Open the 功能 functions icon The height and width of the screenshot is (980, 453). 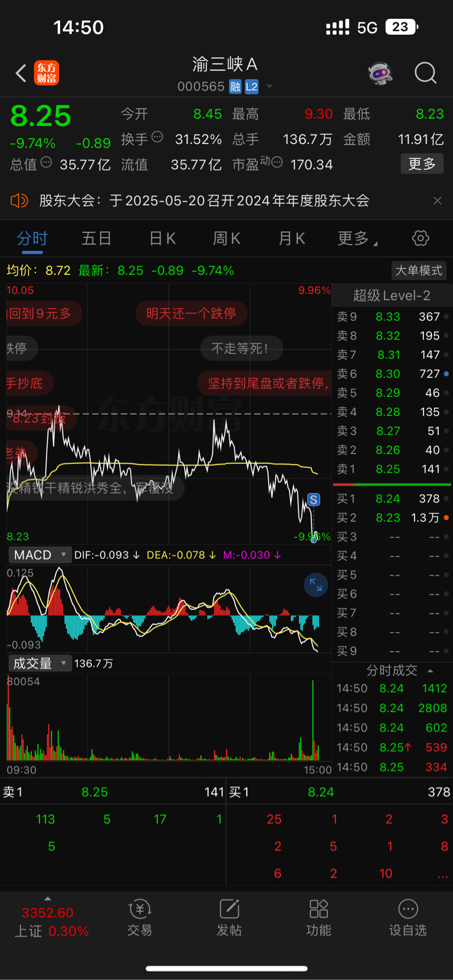(x=319, y=918)
